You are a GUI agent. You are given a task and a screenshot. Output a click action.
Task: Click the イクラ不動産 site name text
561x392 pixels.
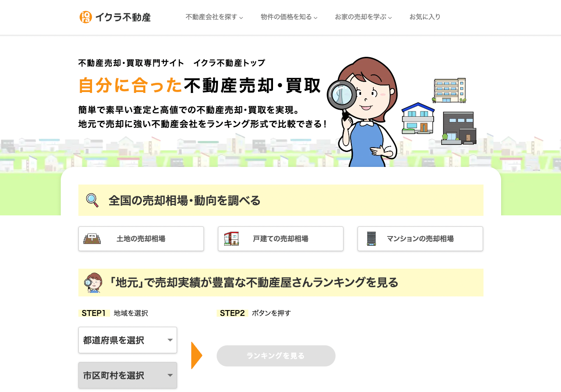[123, 18]
